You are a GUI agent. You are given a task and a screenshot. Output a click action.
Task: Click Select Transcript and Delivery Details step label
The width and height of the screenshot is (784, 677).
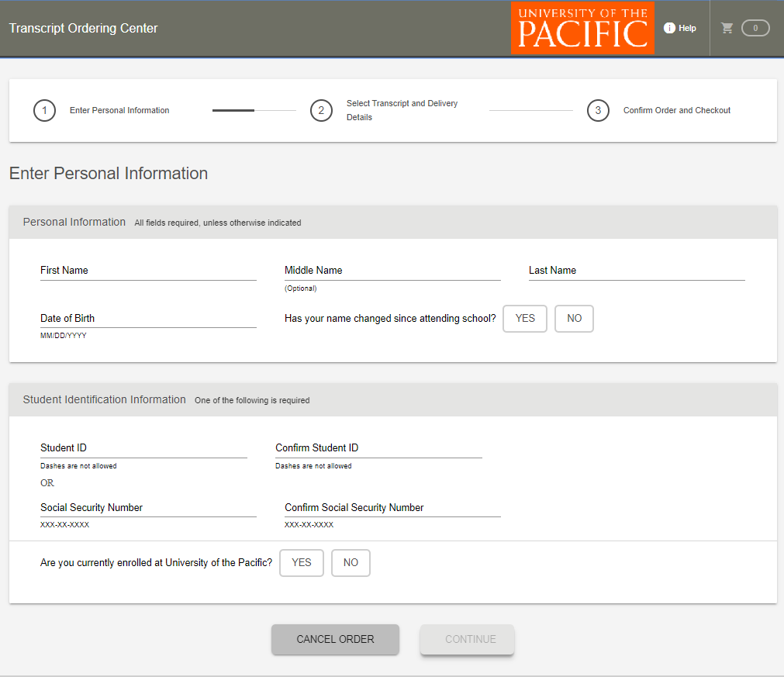[402, 110]
